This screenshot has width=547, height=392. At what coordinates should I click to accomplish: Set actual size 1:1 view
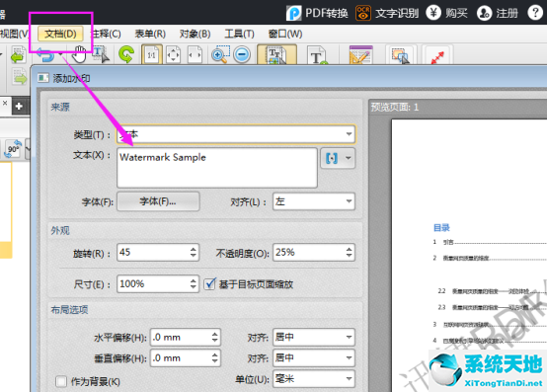[152, 54]
